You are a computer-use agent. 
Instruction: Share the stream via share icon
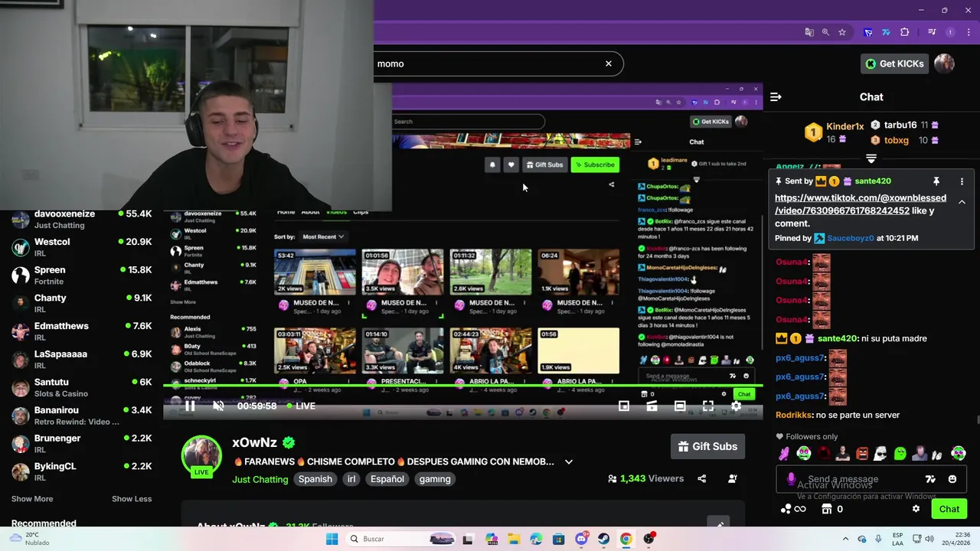(x=701, y=478)
